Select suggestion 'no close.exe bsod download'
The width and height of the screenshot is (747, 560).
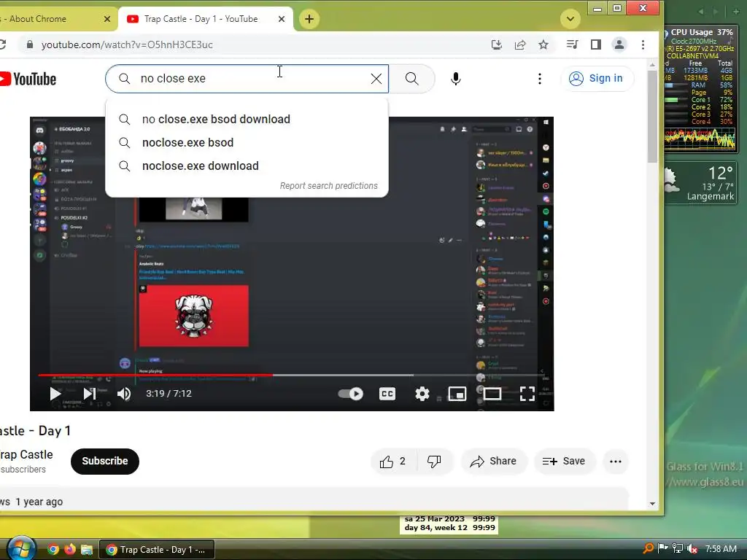[x=247, y=119]
